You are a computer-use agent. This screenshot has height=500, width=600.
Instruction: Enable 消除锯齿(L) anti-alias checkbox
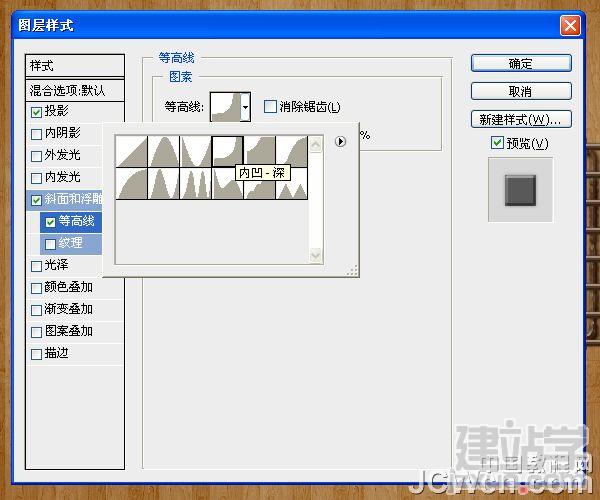point(270,106)
